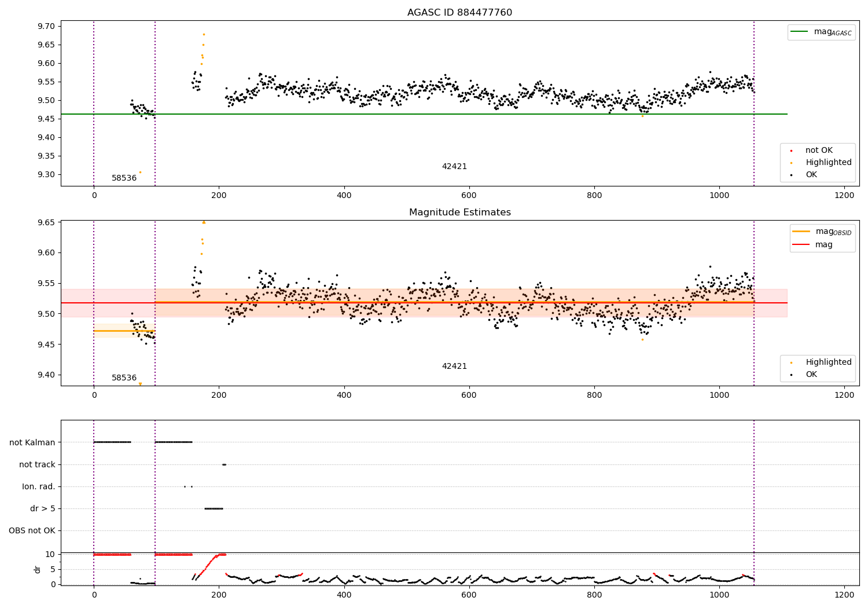Click '9.50' tick on Magnitude Estimates plot

[x=46, y=314]
